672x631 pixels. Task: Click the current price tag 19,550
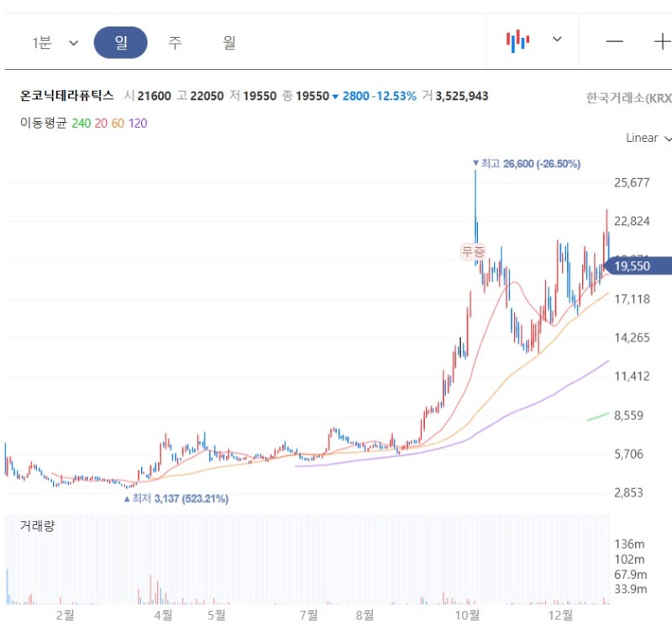click(637, 266)
